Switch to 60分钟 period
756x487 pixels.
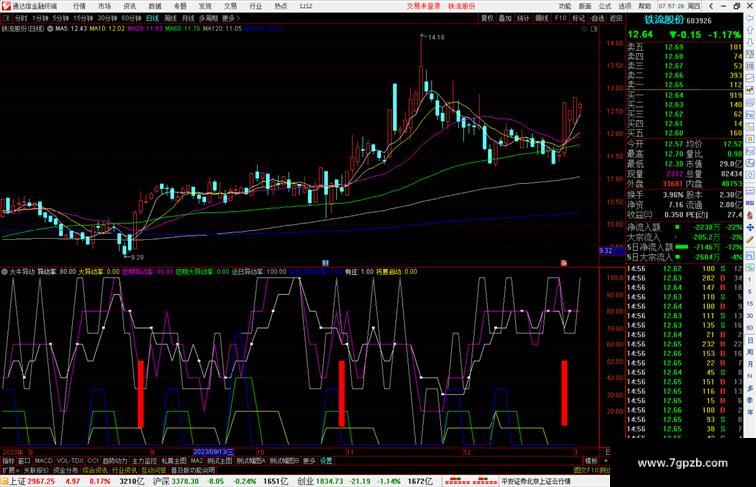(x=131, y=18)
